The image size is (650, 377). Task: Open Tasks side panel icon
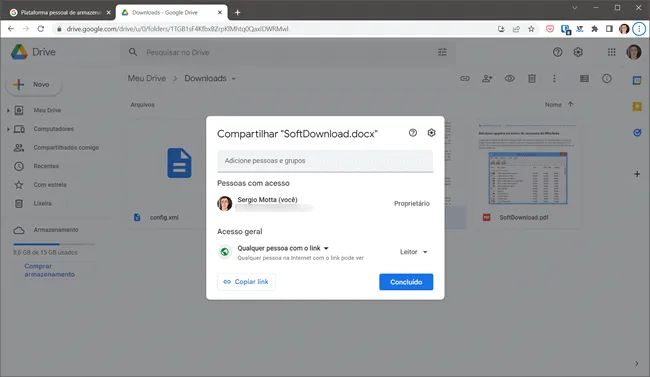coord(637,133)
